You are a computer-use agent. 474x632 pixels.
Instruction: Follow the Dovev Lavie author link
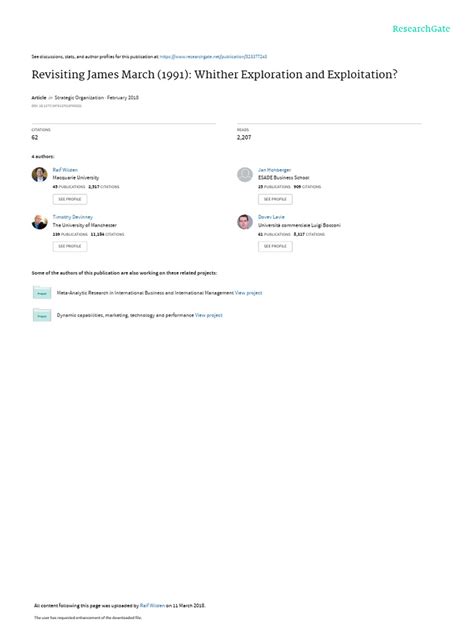point(271,217)
